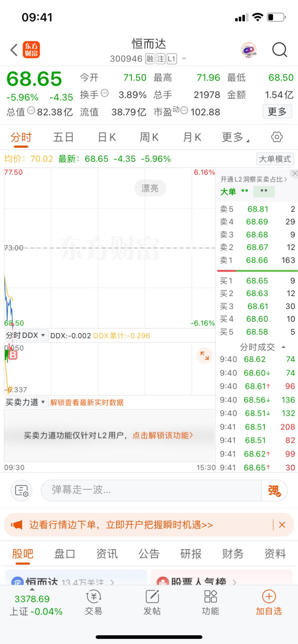The image size is (298, 644).
Task: Tap 更多 button beside 金额
Action: [x=277, y=111]
